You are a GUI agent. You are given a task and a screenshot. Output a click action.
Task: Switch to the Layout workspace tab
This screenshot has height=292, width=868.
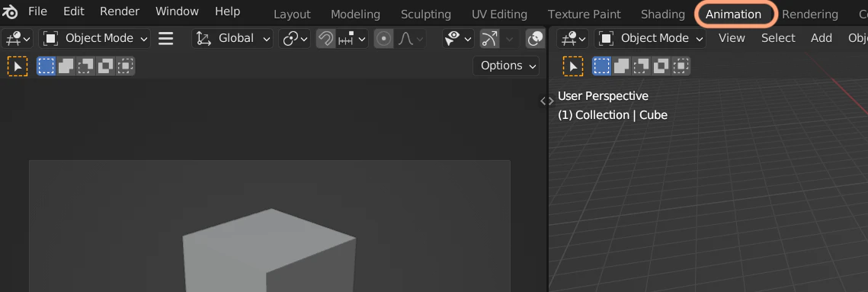pyautogui.click(x=293, y=14)
